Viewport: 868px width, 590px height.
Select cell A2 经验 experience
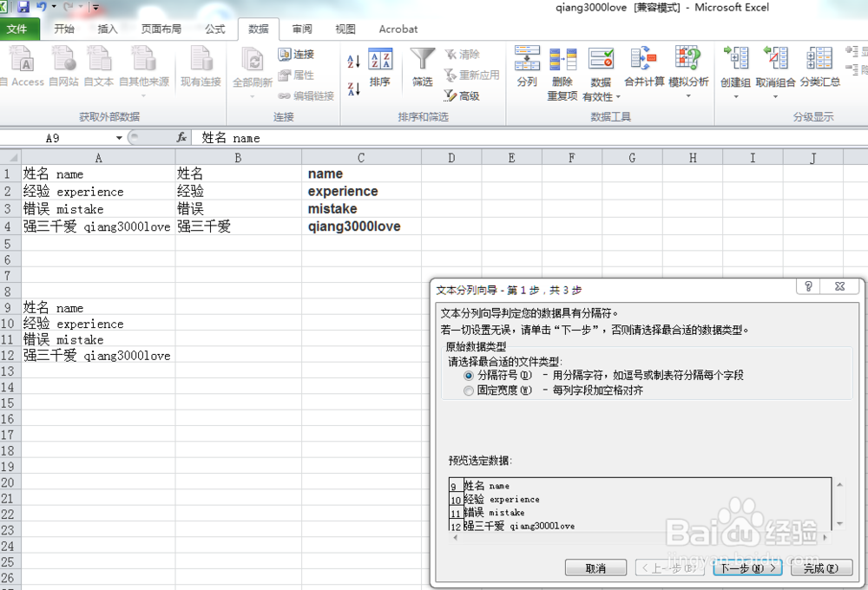coord(98,192)
